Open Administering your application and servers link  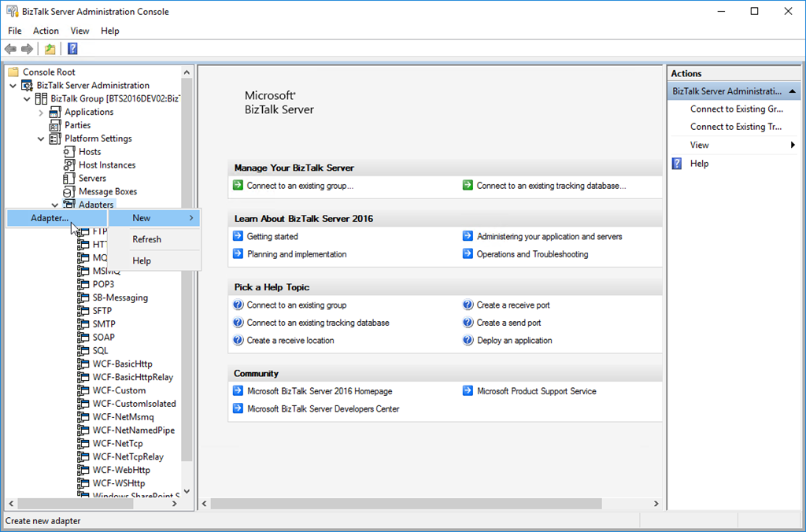(x=549, y=236)
